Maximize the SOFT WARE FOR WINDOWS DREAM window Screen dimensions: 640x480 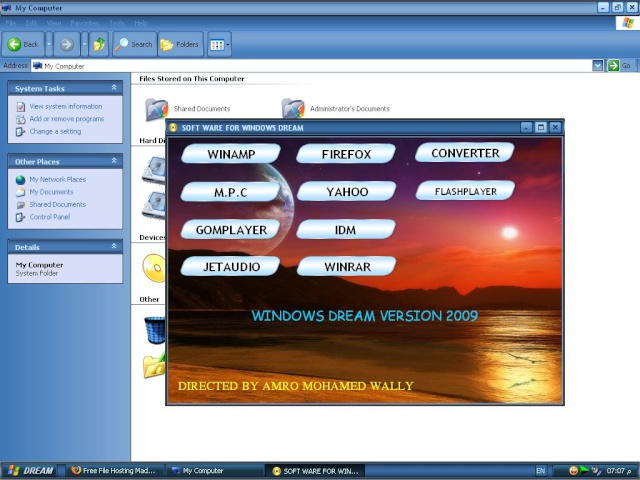[x=541, y=127]
